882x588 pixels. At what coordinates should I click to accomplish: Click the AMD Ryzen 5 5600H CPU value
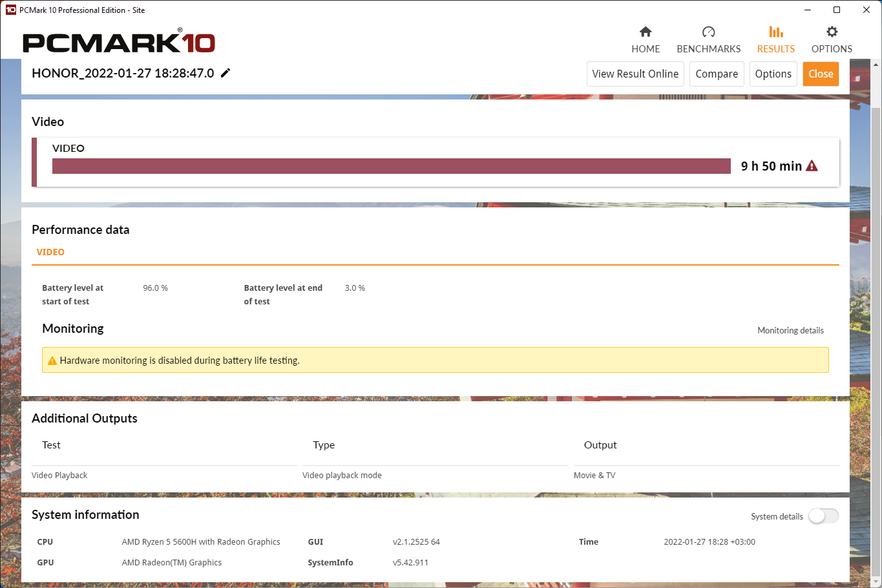(201, 542)
